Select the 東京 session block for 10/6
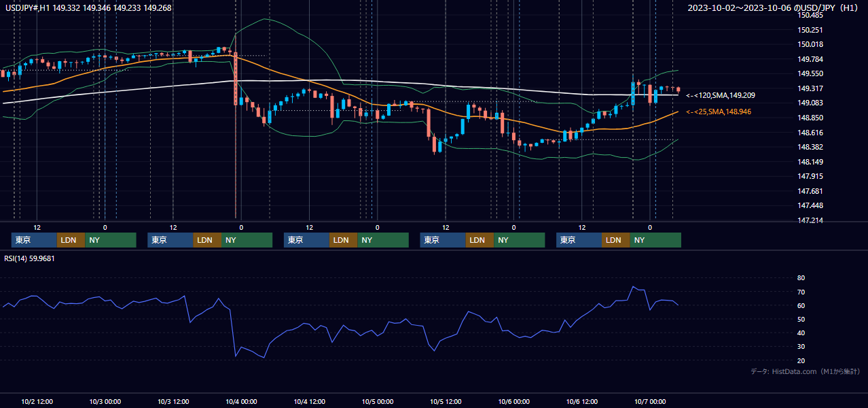 [579, 240]
